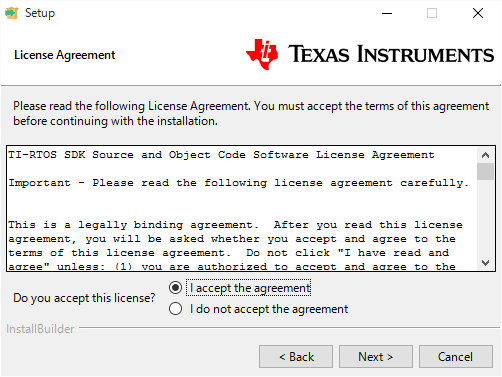
Task: Click the license text scroll up arrow
Action: click(485, 155)
